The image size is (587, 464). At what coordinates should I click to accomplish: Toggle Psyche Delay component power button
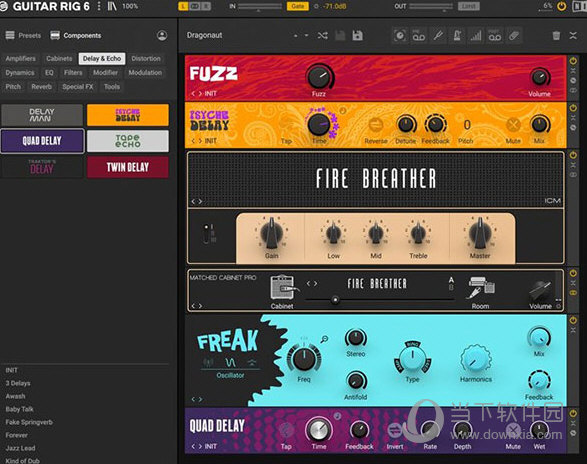(573, 108)
